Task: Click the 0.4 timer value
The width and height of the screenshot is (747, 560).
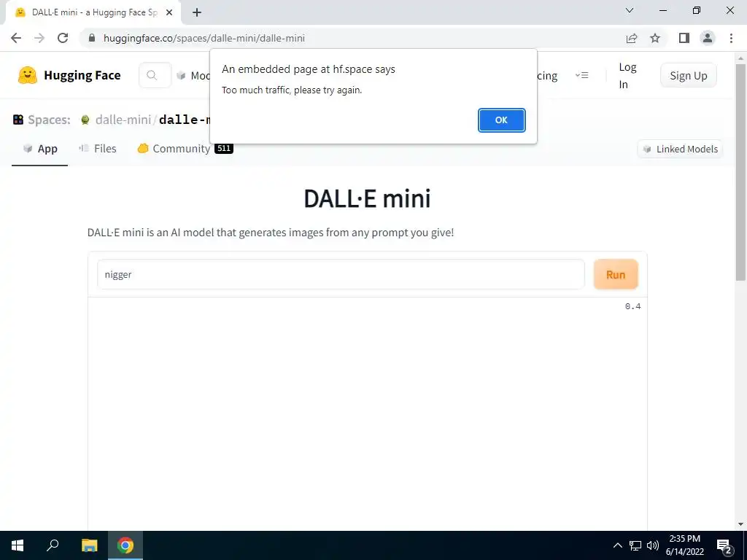Action: coord(632,306)
